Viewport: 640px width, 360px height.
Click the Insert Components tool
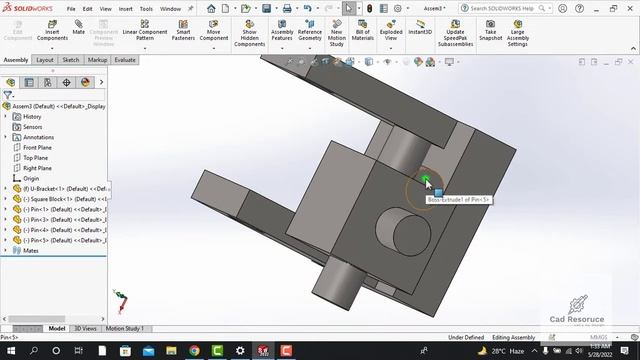(52, 30)
